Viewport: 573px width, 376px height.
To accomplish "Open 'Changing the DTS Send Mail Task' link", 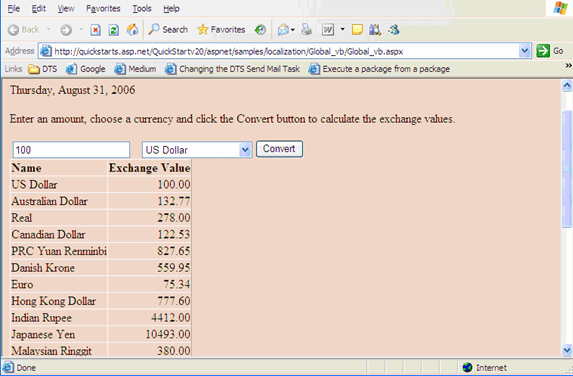I will [232, 69].
